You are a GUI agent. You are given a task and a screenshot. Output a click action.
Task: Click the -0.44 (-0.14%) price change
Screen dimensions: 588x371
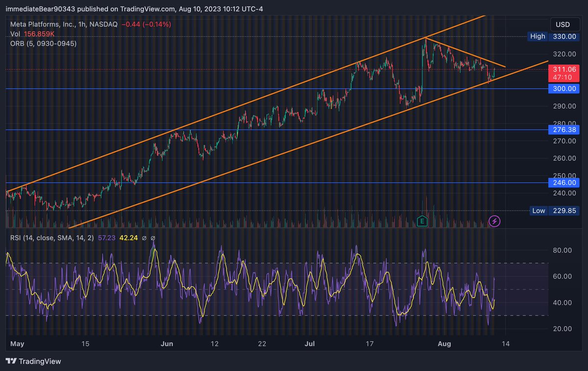[146, 25]
